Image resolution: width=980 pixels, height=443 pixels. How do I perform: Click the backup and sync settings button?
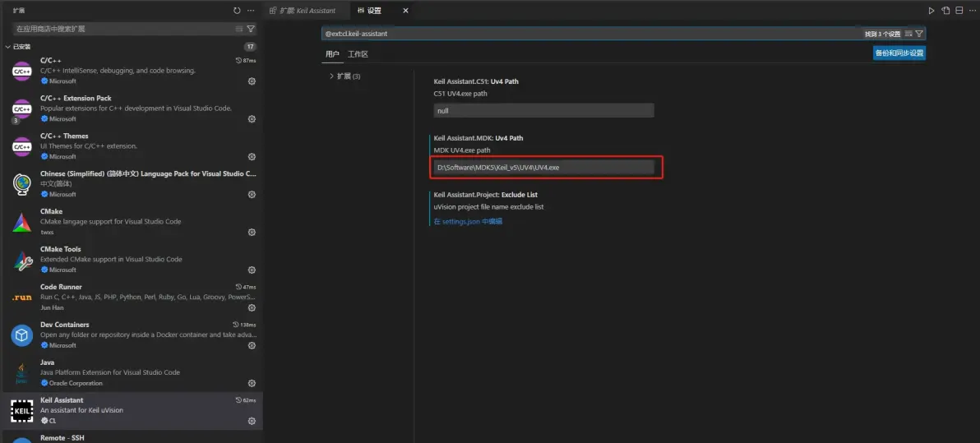(x=899, y=53)
